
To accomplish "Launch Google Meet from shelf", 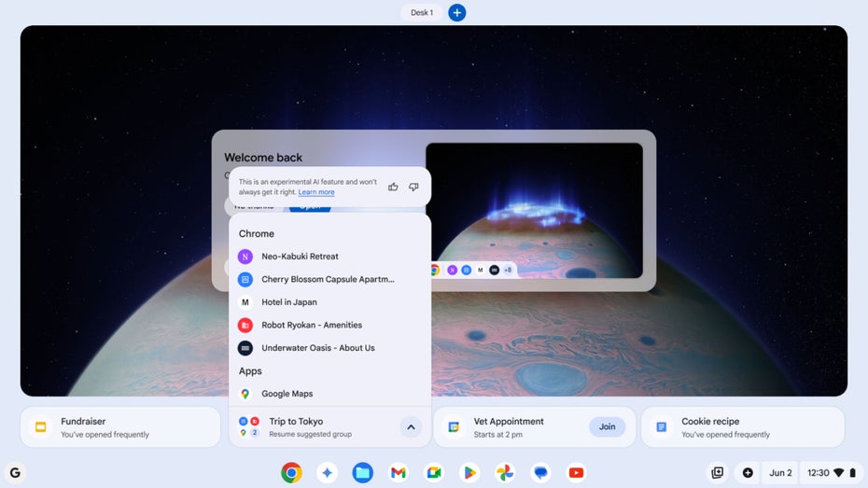I will coord(434,472).
